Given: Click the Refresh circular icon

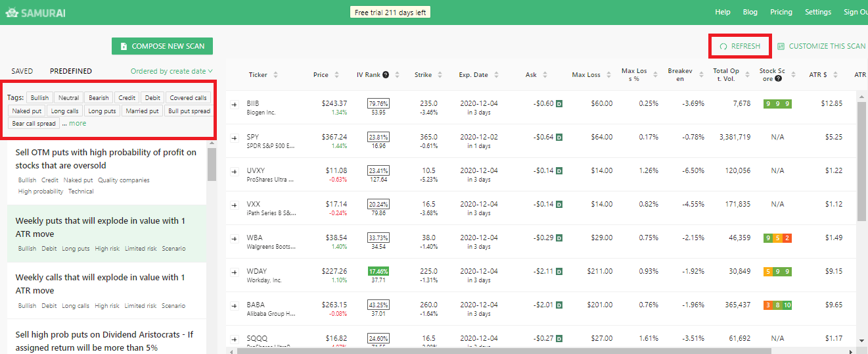Looking at the screenshot, I should [723, 47].
